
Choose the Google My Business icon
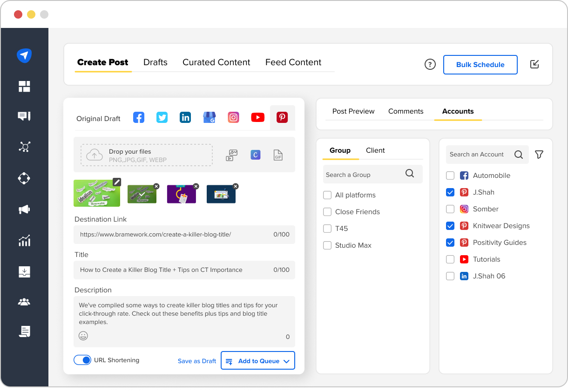210,118
